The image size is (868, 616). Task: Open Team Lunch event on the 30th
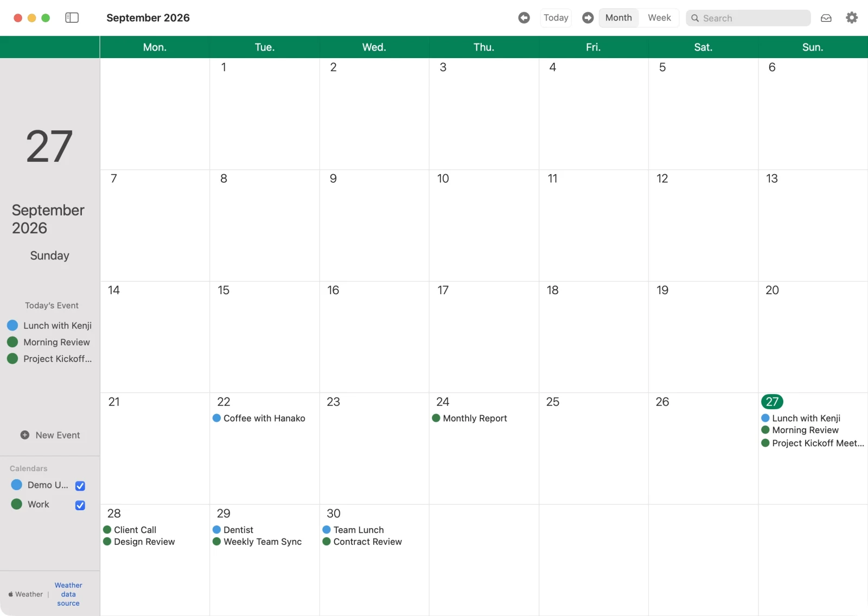click(x=353, y=530)
